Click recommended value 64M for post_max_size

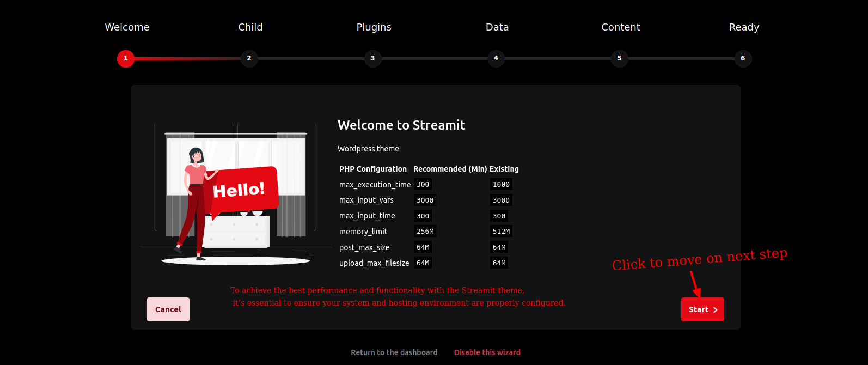tap(423, 247)
